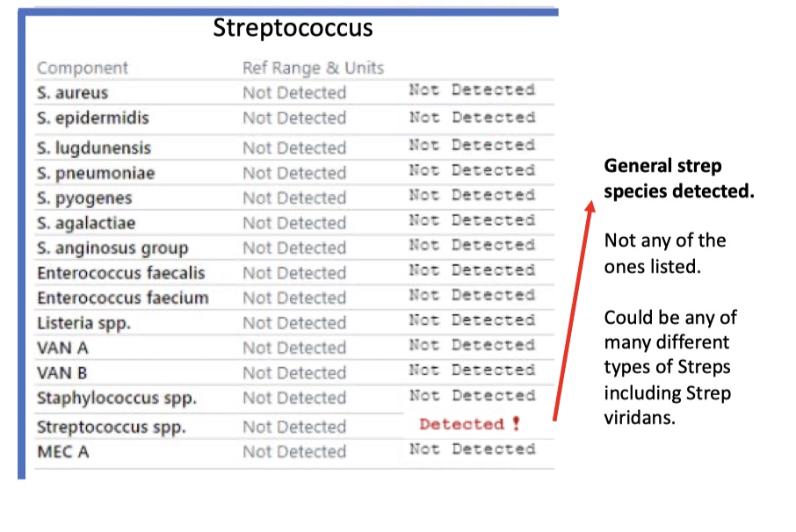Click the Listeria spp. row label
Image resolution: width=796 pixels, height=532 pixels.
83,323
